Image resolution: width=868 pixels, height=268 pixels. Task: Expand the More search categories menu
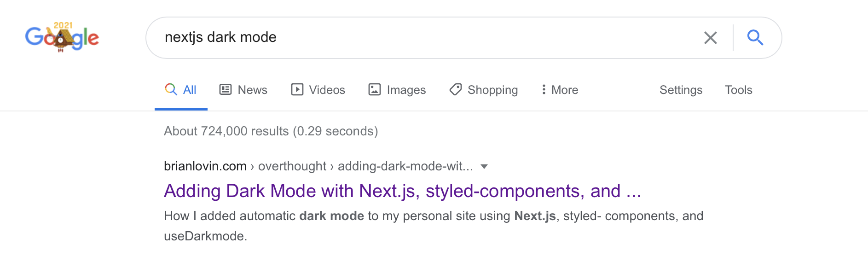[560, 90]
